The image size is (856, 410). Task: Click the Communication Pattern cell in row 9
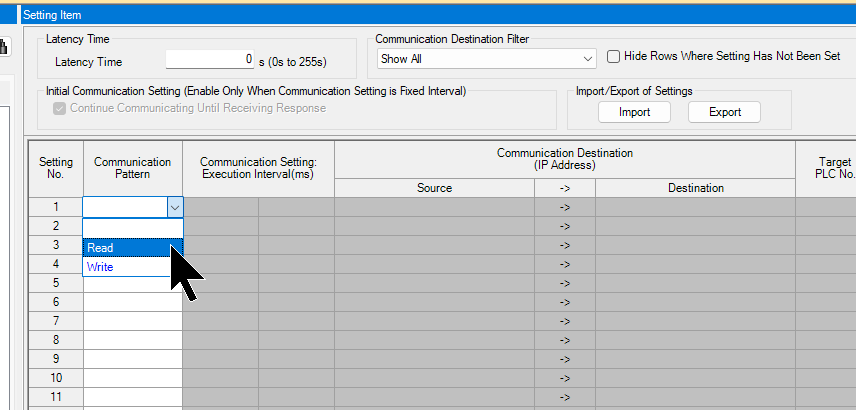(133, 359)
